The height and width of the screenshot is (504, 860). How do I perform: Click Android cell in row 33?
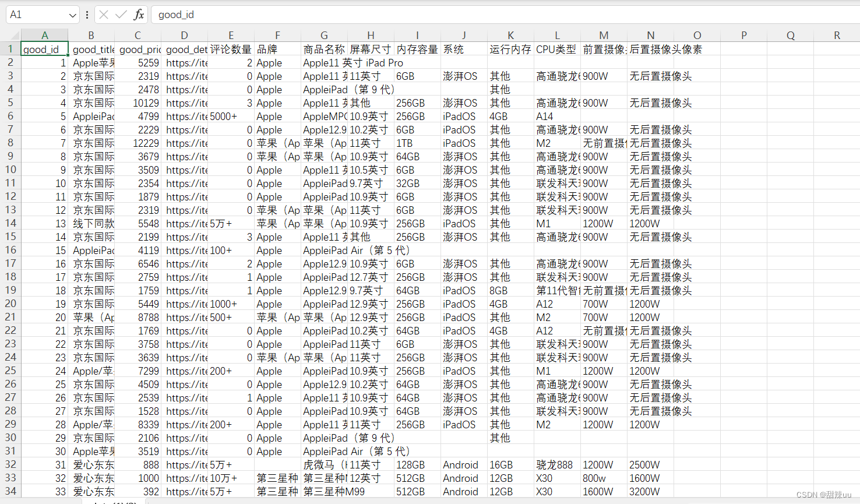point(464,478)
